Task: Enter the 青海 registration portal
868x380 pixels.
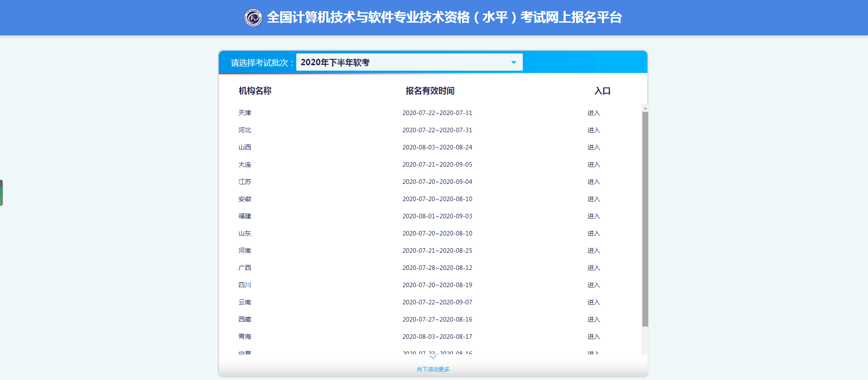Action: [x=593, y=337]
